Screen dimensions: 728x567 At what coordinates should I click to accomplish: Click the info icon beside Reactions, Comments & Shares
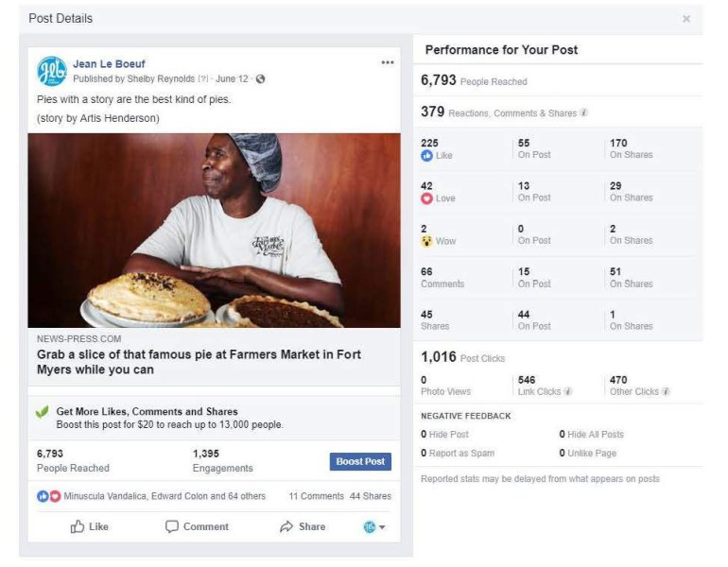pyautogui.click(x=584, y=113)
